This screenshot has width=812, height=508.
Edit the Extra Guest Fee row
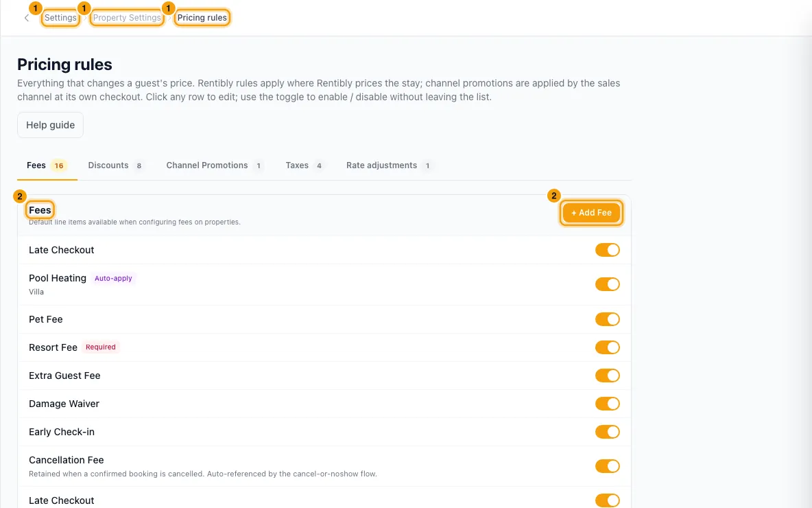tap(324, 376)
